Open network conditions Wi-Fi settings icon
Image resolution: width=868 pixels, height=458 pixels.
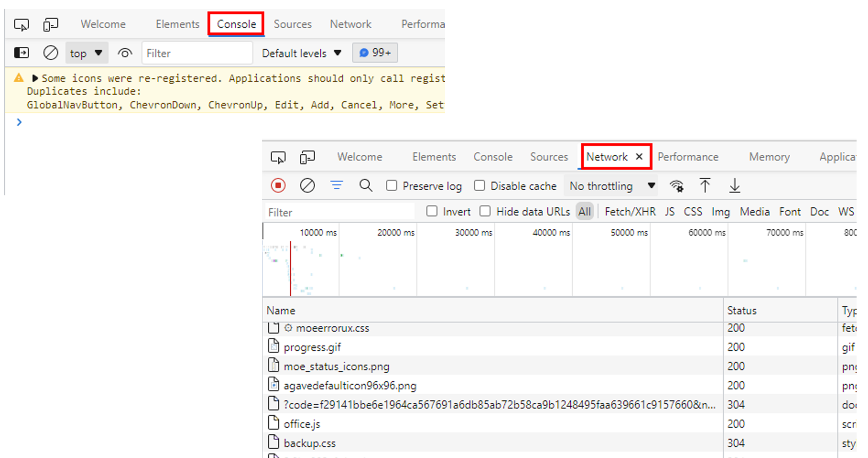tap(676, 186)
